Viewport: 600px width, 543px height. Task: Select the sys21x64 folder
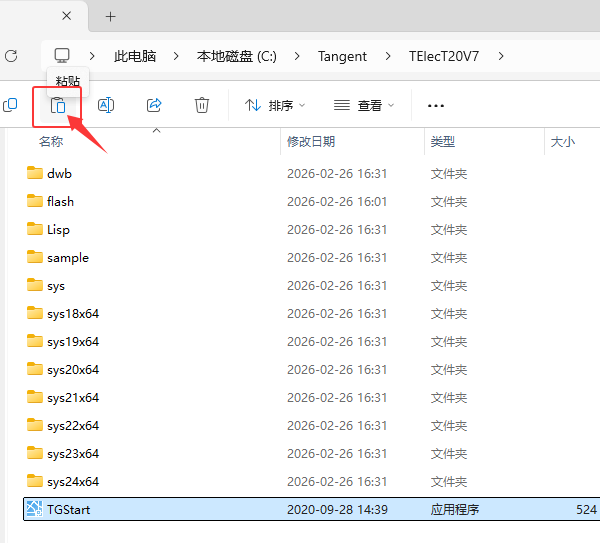click(x=73, y=398)
